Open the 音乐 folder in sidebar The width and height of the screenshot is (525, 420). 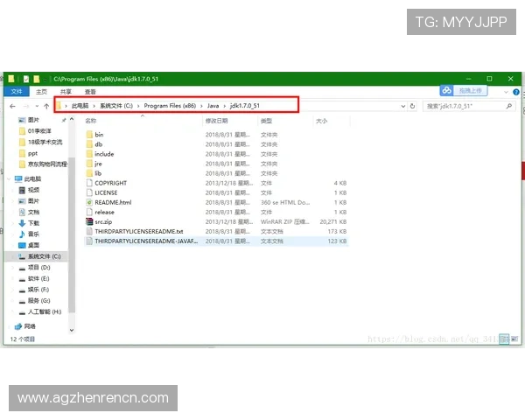pos(32,234)
